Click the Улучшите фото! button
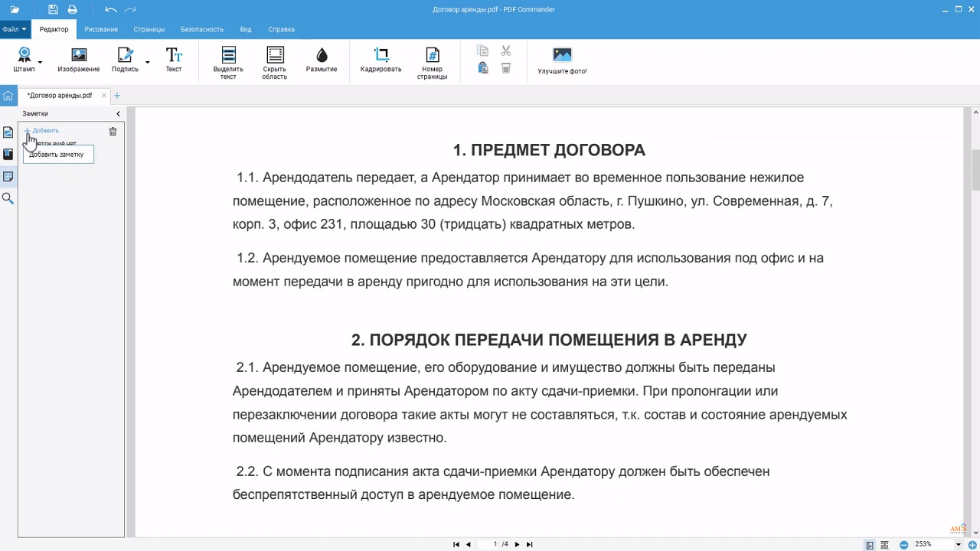The height and width of the screenshot is (551, 980). [x=562, y=61]
